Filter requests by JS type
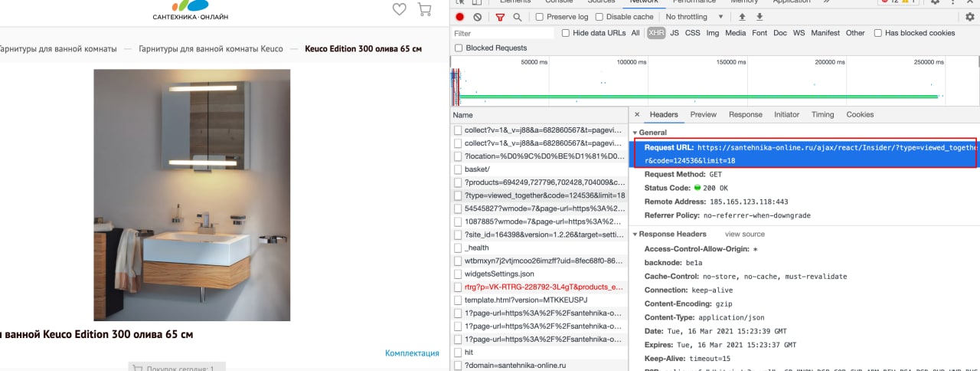 (675, 33)
